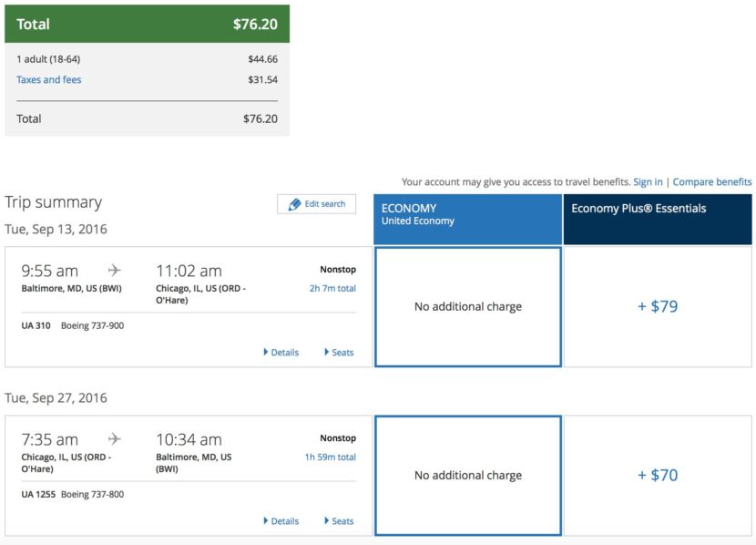
Task: Click the pencil icon in Edit search
Action: [294, 204]
